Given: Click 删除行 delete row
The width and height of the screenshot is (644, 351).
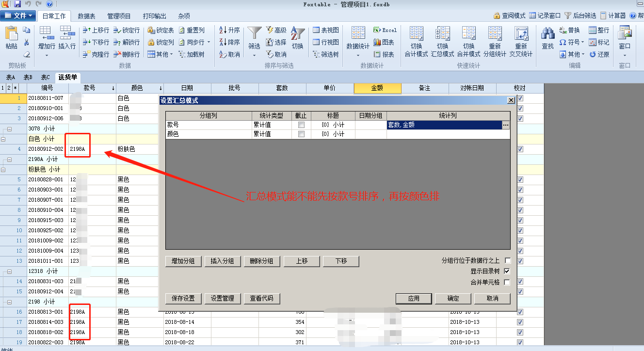Looking at the screenshot, I should click(x=127, y=54).
